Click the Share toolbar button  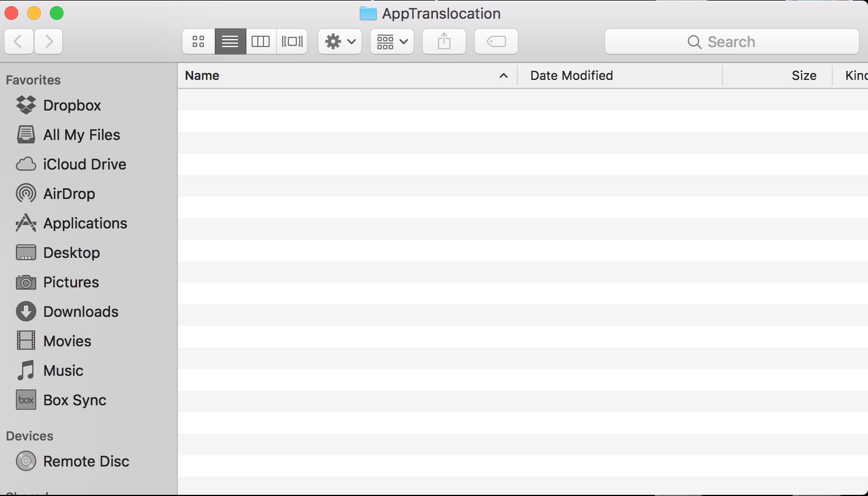tap(444, 41)
